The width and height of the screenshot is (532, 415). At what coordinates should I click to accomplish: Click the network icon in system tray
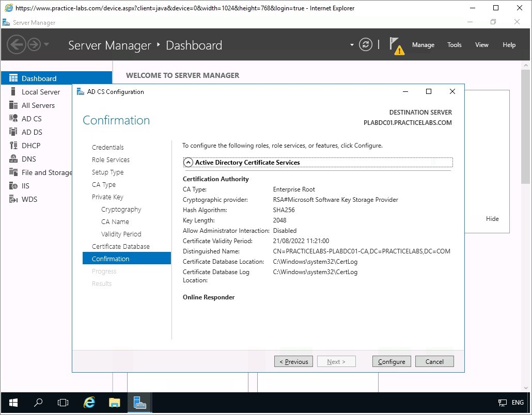pos(502,403)
